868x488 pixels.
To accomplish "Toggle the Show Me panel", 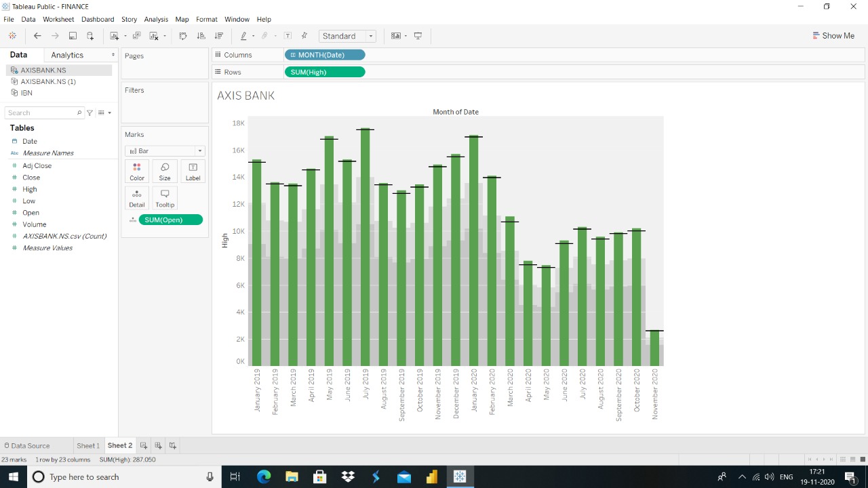I will point(833,36).
